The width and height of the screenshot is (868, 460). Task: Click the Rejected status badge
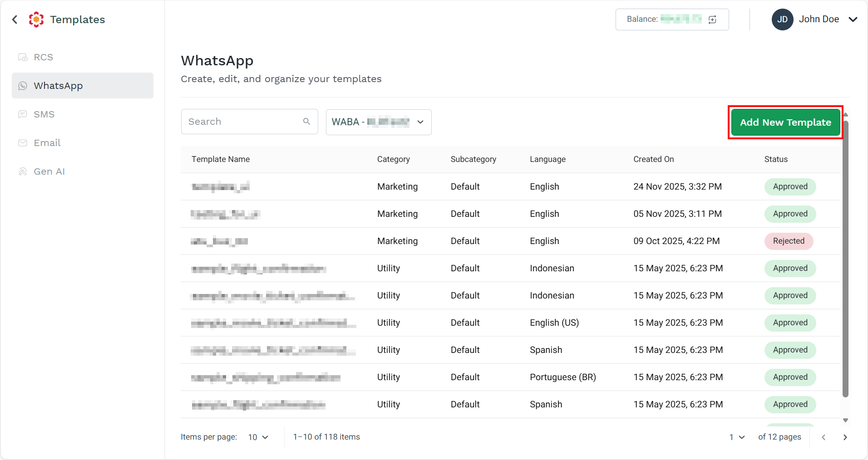[789, 241]
